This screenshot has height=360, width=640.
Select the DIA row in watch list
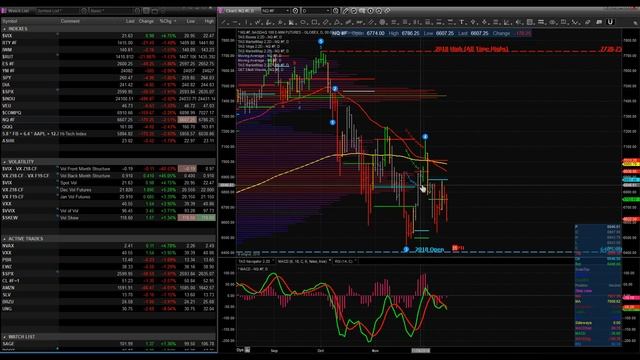108,85
